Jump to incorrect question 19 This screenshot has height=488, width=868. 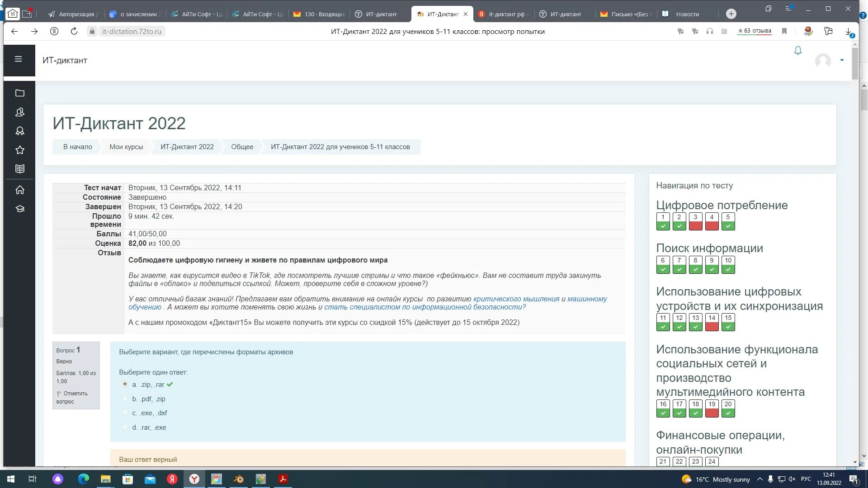tap(712, 408)
